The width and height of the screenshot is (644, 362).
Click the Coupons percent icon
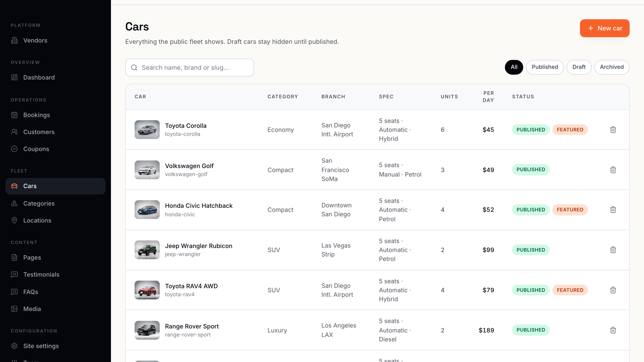coord(14,149)
